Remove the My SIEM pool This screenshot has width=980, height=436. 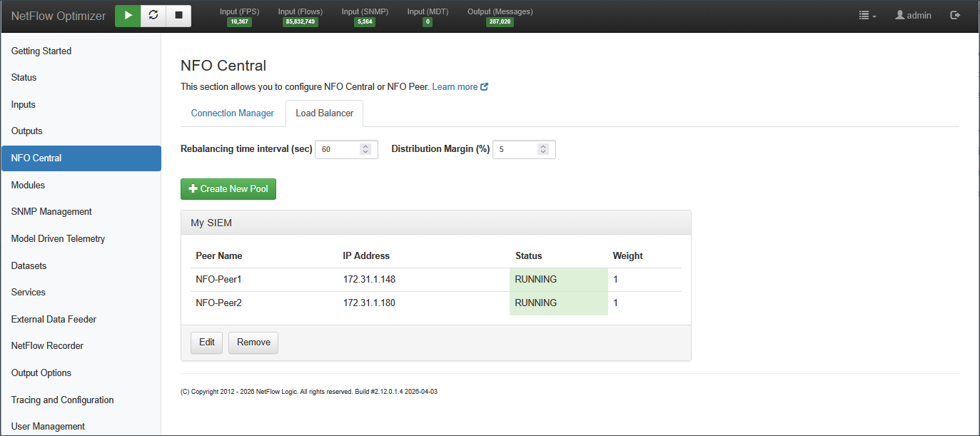pyautogui.click(x=253, y=343)
